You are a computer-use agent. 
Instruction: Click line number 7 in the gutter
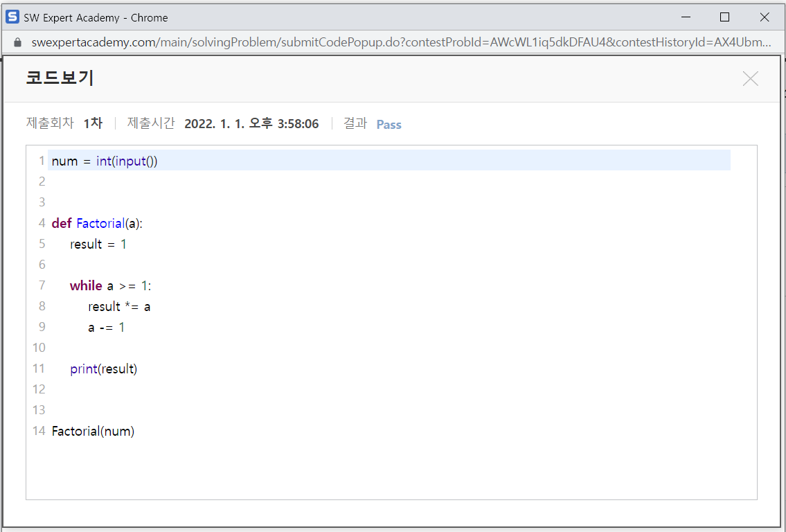pyautogui.click(x=42, y=285)
